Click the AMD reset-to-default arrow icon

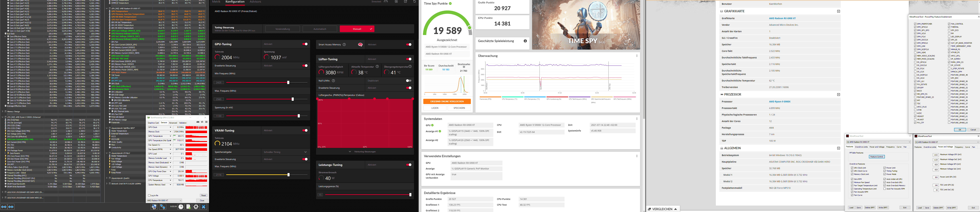coord(415,1)
